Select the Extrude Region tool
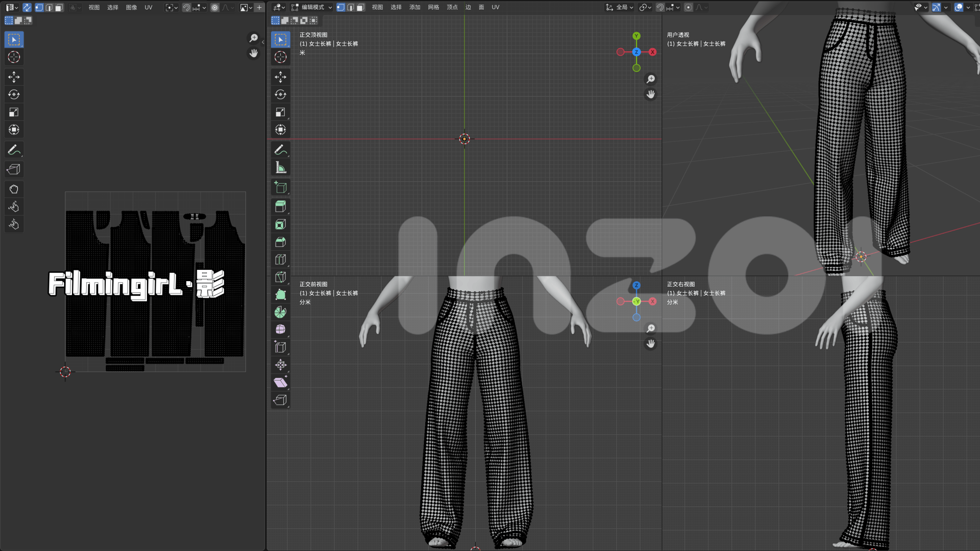The image size is (980, 551). pyautogui.click(x=280, y=206)
